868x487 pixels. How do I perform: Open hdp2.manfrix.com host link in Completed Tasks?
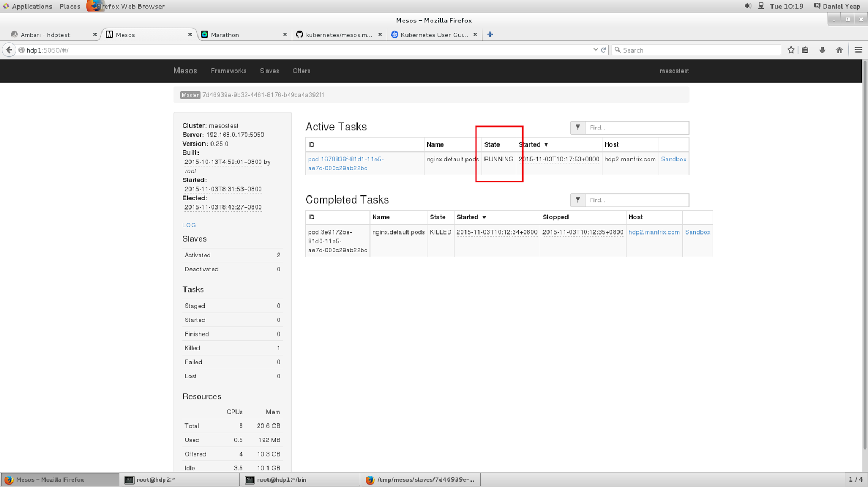(654, 232)
